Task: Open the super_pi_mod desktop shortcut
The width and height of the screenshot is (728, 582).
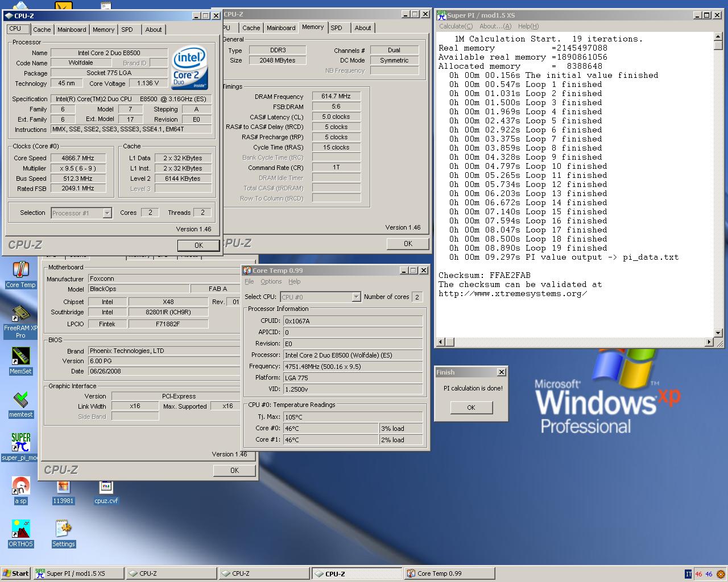Action: pos(20,447)
